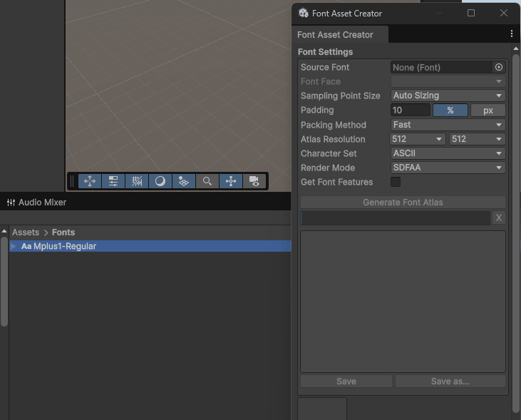Open the Source Font object picker circle
The image size is (521, 420).
pos(499,67)
